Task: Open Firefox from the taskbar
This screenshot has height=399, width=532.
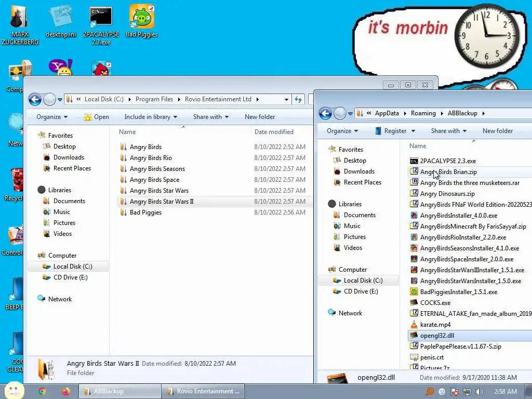Action: coord(66,391)
